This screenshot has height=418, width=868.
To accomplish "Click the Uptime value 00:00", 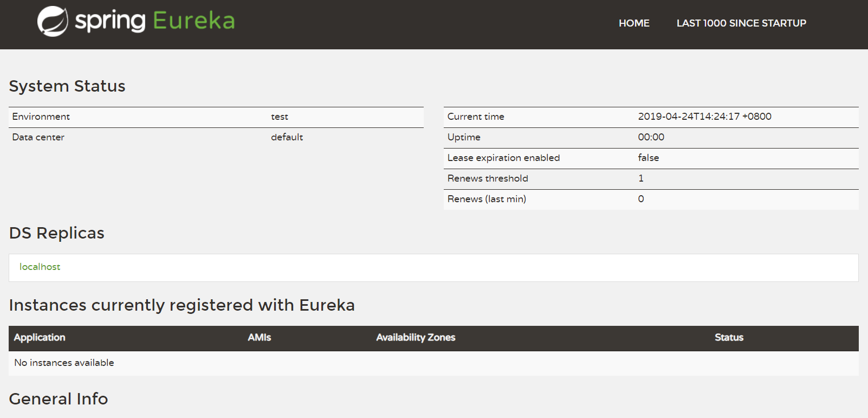I will (x=651, y=137).
